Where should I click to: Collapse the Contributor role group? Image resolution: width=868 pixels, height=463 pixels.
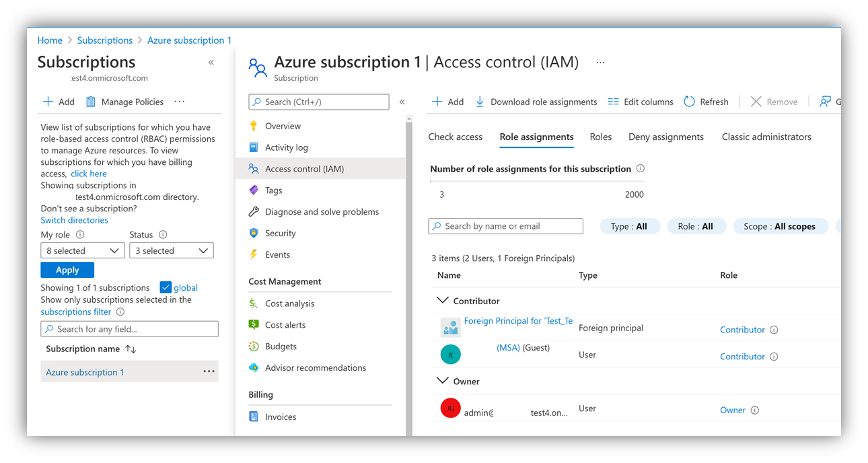[x=443, y=300]
